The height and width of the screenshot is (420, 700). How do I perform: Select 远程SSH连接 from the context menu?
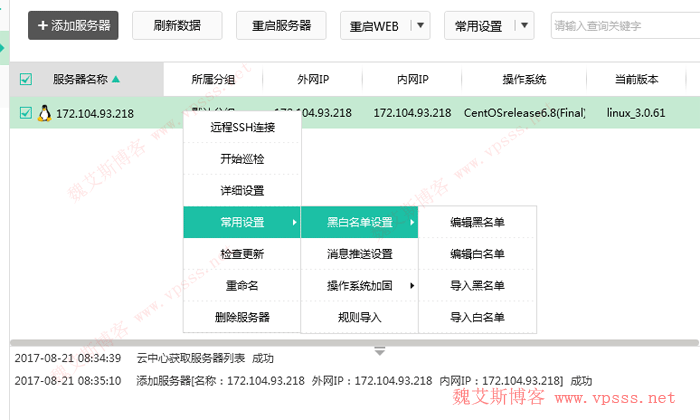coord(242,127)
